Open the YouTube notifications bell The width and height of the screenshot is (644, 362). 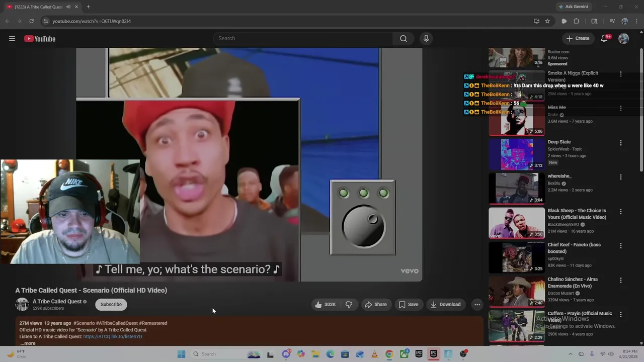[605, 39]
